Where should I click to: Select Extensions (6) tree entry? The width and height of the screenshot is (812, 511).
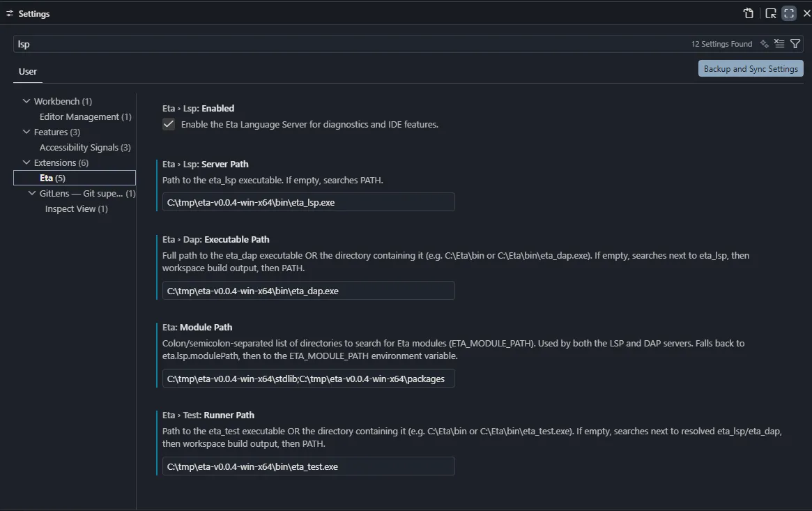[x=61, y=162]
